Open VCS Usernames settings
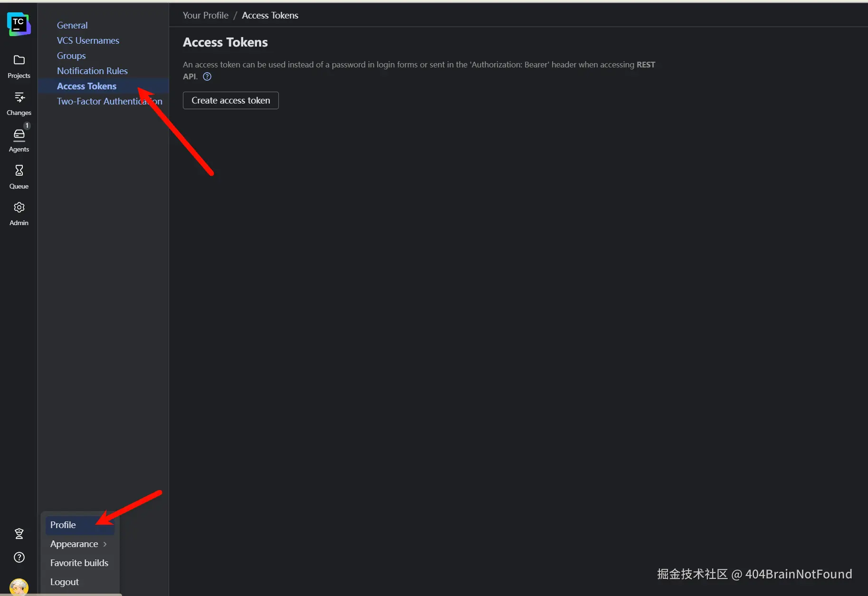 pyautogui.click(x=88, y=40)
